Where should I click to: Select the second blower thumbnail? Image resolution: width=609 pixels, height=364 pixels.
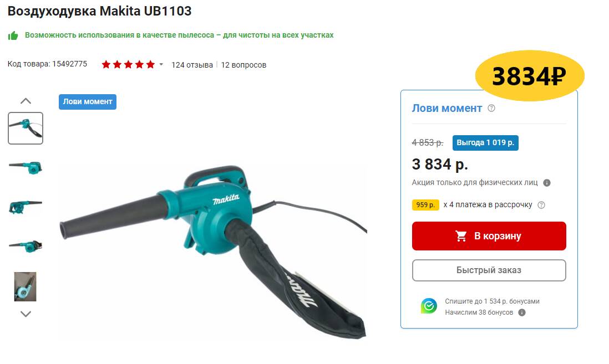pos(26,168)
